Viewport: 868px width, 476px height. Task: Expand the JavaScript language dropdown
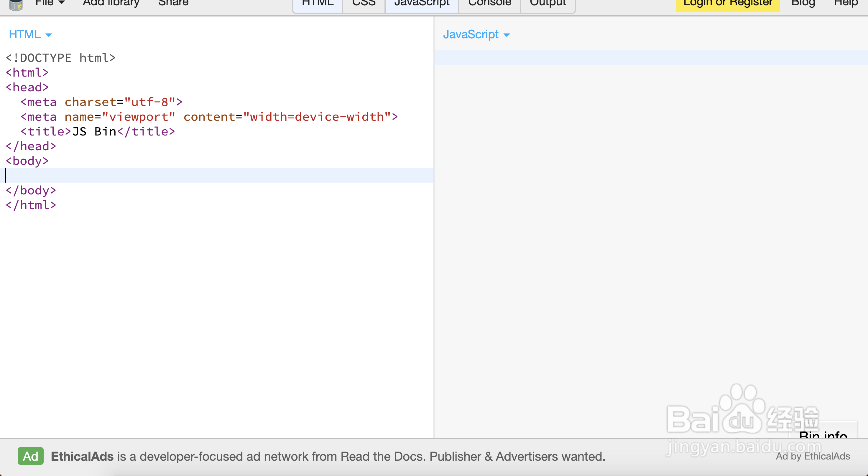(476, 34)
